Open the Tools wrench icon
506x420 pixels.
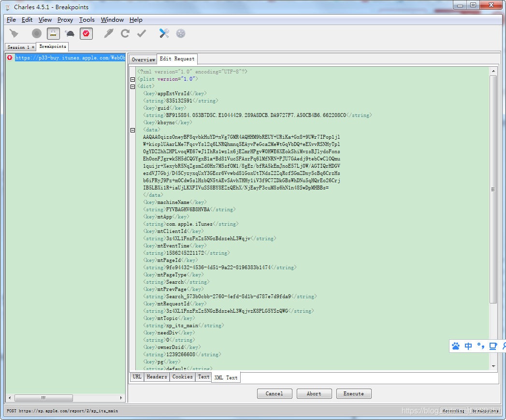(164, 33)
